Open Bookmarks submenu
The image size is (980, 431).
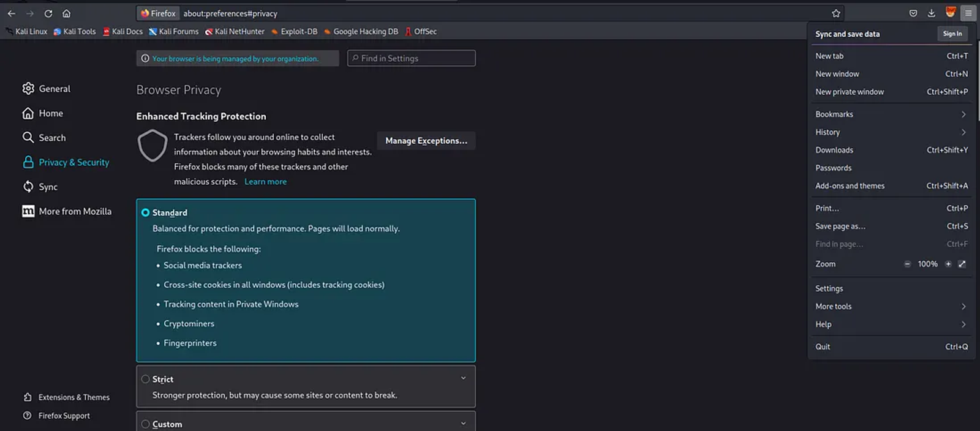tap(891, 114)
